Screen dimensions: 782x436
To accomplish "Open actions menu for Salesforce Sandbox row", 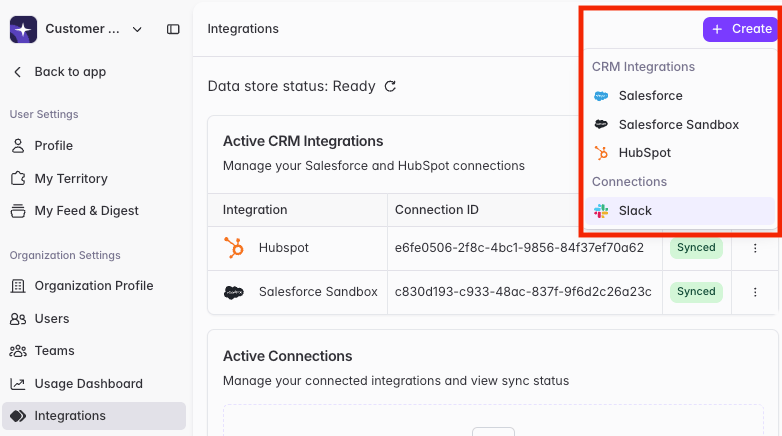I will 755,292.
